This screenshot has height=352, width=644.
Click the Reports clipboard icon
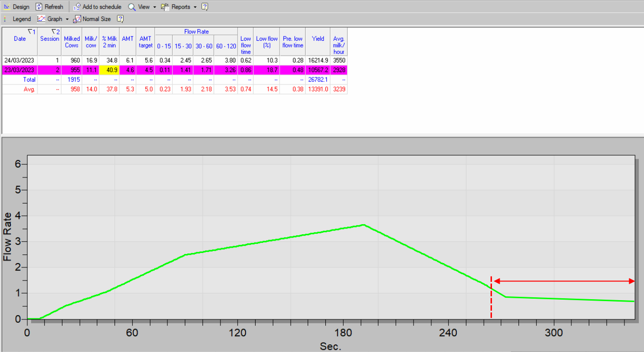click(165, 7)
